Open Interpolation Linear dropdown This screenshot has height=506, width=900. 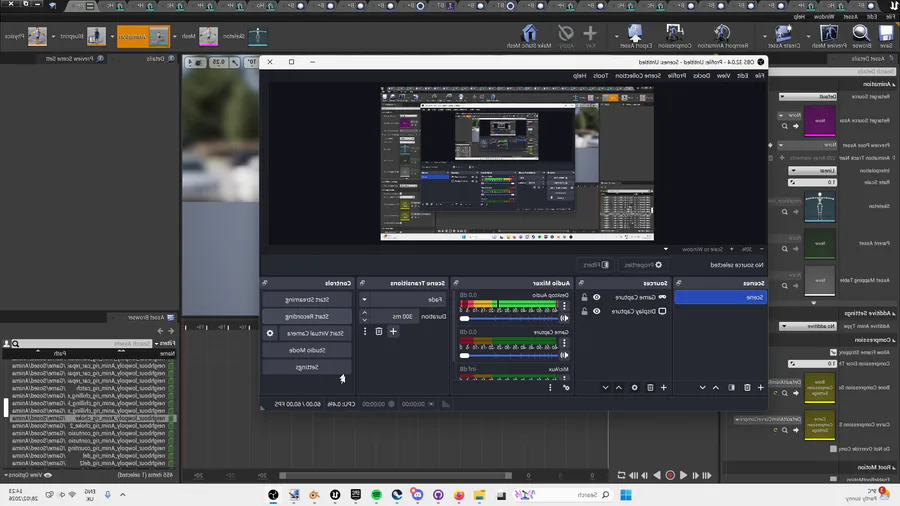(x=813, y=170)
